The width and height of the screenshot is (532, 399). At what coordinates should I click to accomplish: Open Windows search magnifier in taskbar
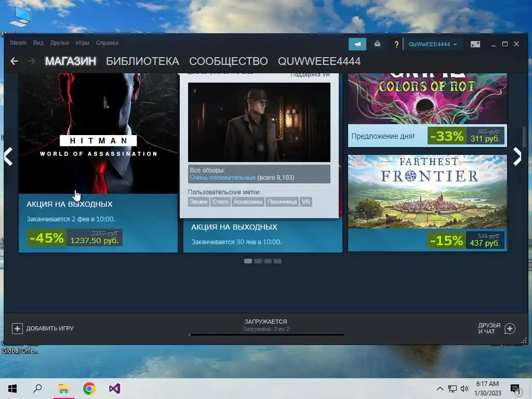click(x=37, y=388)
